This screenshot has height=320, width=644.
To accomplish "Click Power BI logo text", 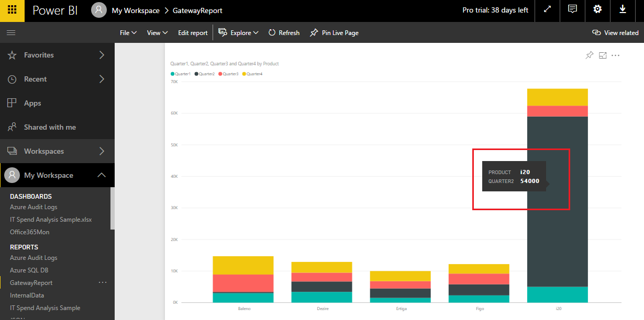I will (55, 10).
